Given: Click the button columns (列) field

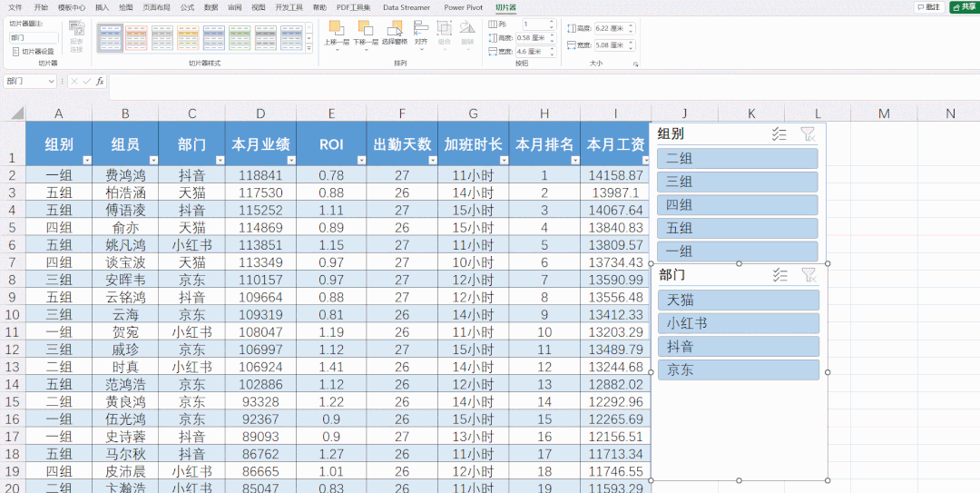Looking at the screenshot, I should click(x=539, y=24).
